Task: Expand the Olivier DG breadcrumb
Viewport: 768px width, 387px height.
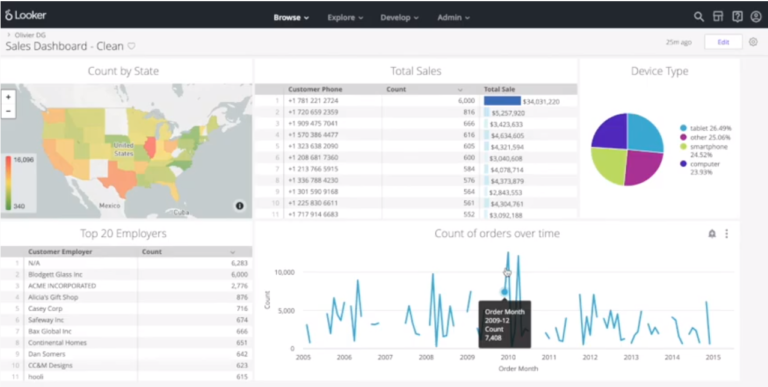Action: point(9,35)
